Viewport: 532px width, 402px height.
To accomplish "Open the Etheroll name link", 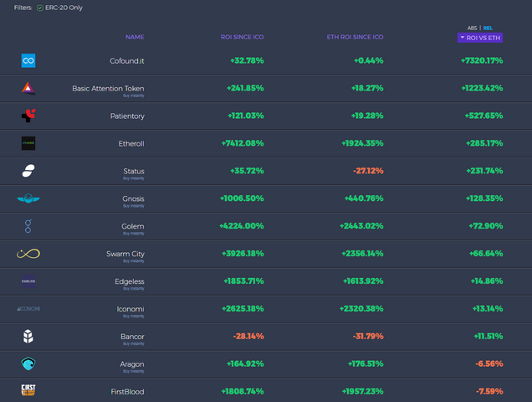I will [131, 144].
